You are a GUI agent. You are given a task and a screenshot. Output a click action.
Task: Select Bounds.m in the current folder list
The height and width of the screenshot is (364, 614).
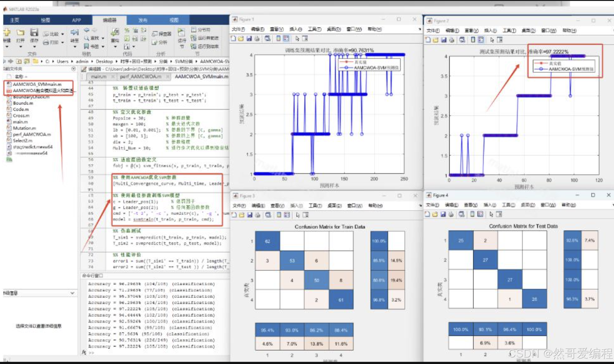[x=23, y=103]
